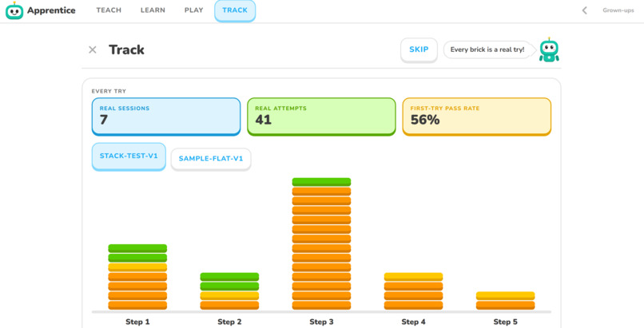Click the Apprentice robot logo icon
This screenshot has width=644, height=328.
pyautogui.click(x=14, y=10)
